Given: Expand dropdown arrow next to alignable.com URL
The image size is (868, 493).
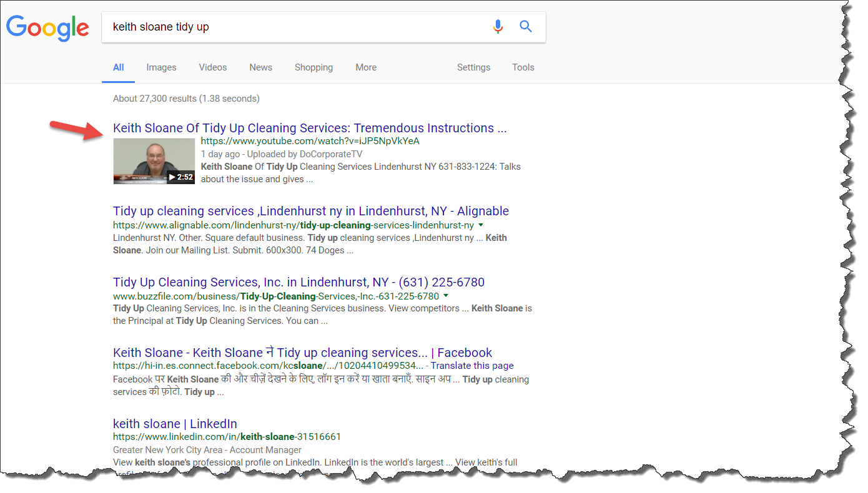Looking at the screenshot, I should click(481, 225).
